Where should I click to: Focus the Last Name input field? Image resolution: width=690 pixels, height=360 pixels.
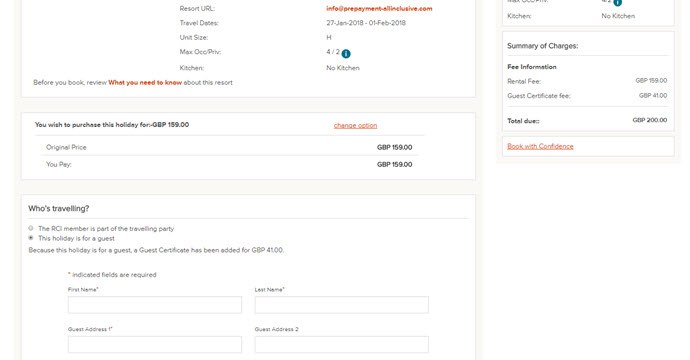[341, 305]
